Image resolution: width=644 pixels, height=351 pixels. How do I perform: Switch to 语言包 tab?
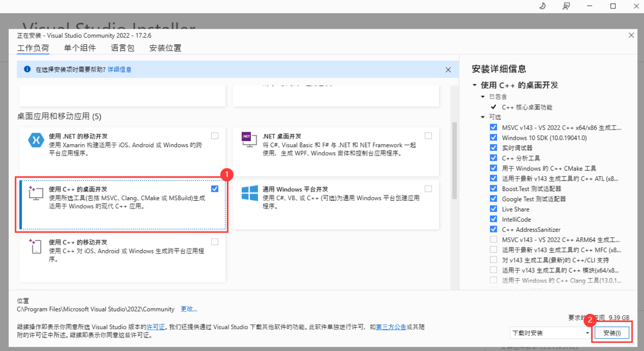122,48
